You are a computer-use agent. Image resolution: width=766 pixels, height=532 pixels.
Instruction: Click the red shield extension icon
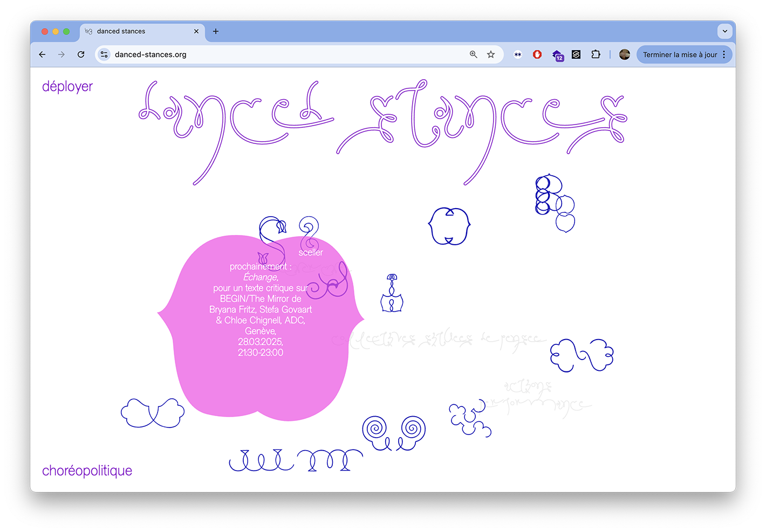click(537, 54)
